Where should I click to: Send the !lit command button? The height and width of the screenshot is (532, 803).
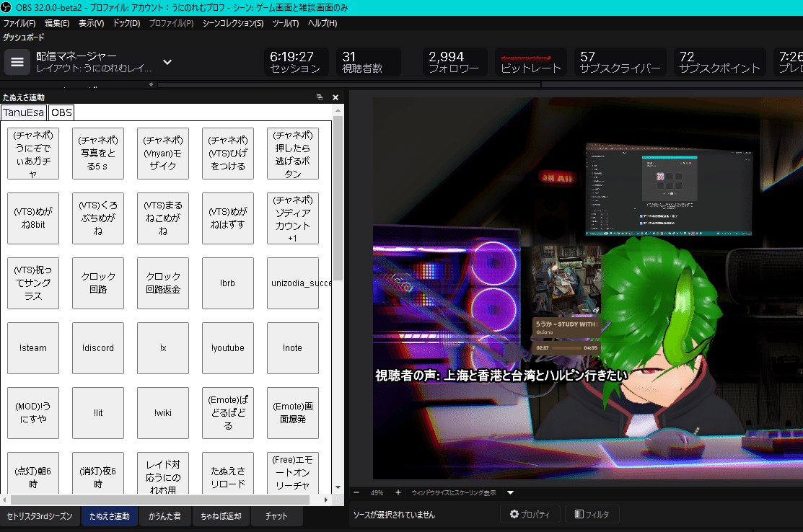pos(98,413)
